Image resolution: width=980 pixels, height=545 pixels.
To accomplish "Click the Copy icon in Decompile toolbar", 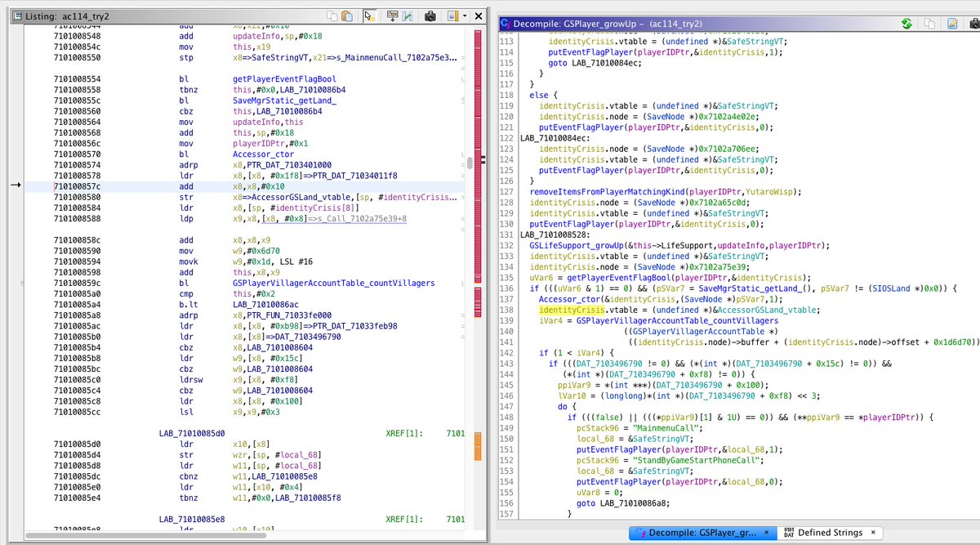I will [930, 24].
